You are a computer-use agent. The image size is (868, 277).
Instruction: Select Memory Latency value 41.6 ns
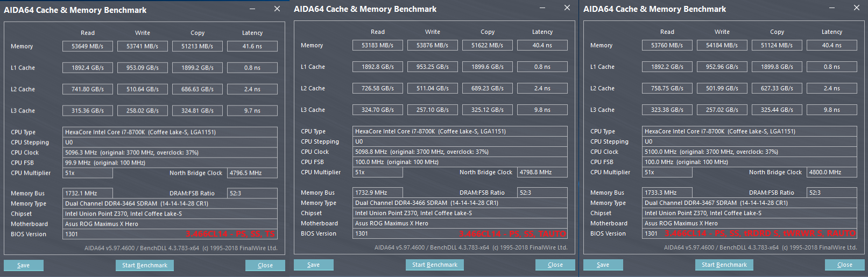point(252,46)
